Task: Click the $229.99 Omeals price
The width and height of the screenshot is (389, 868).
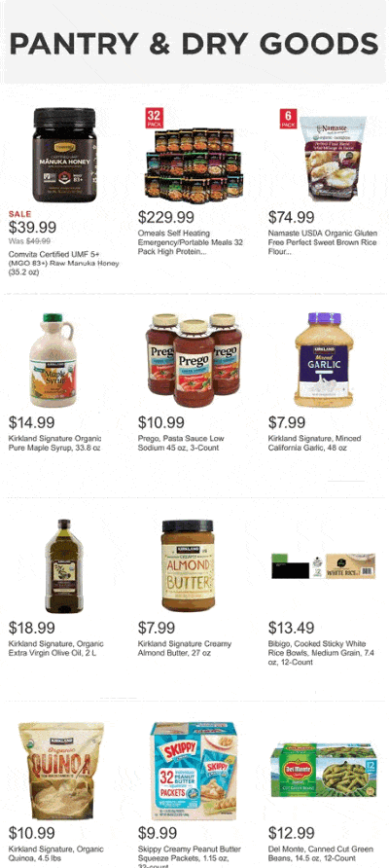Action: (166, 218)
